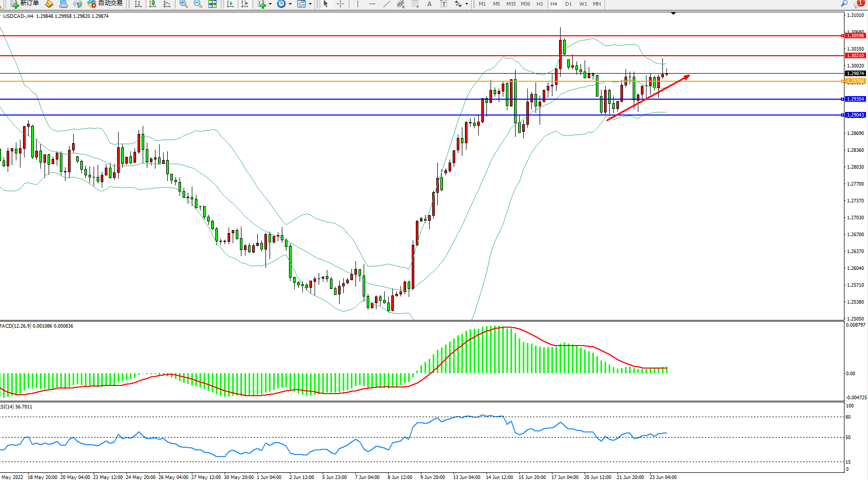
Task: Click the New Order (新订单) button
Action: [25, 4]
